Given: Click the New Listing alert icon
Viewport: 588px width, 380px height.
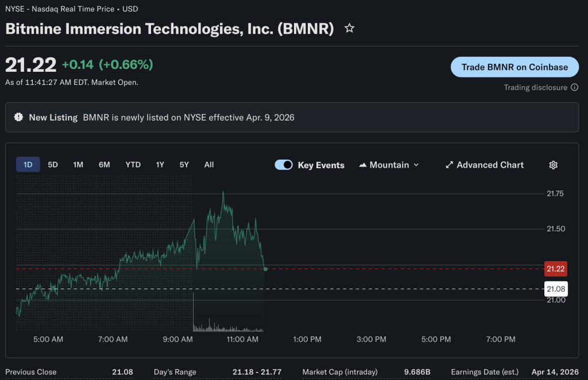Looking at the screenshot, I should [x=18, y=117].
